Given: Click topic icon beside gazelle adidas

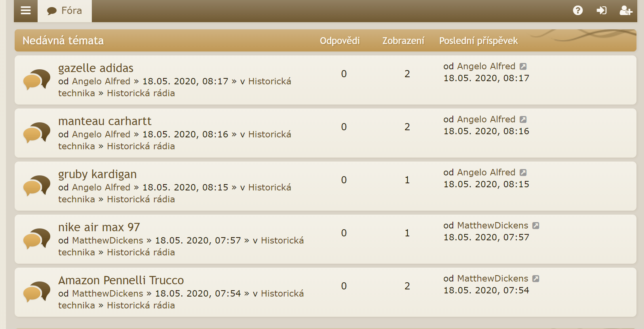Looking at the screenshot, I should (x=36, y=79).
